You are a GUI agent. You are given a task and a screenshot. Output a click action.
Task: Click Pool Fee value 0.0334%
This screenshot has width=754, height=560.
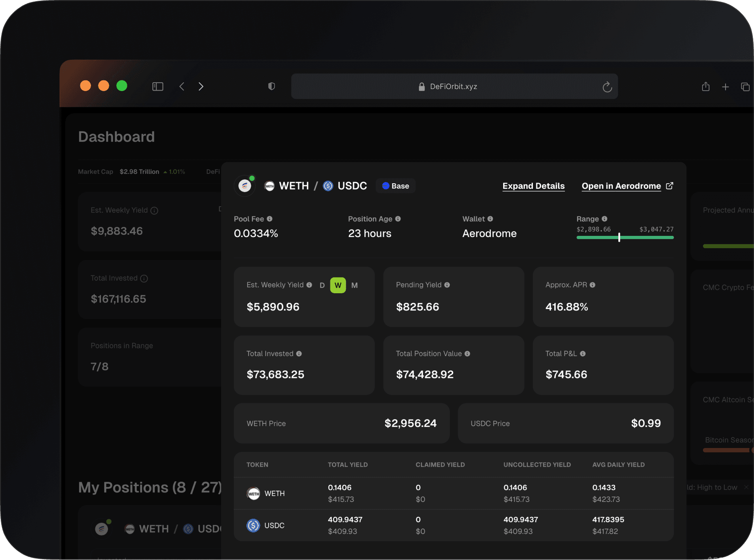pos(256,233)
